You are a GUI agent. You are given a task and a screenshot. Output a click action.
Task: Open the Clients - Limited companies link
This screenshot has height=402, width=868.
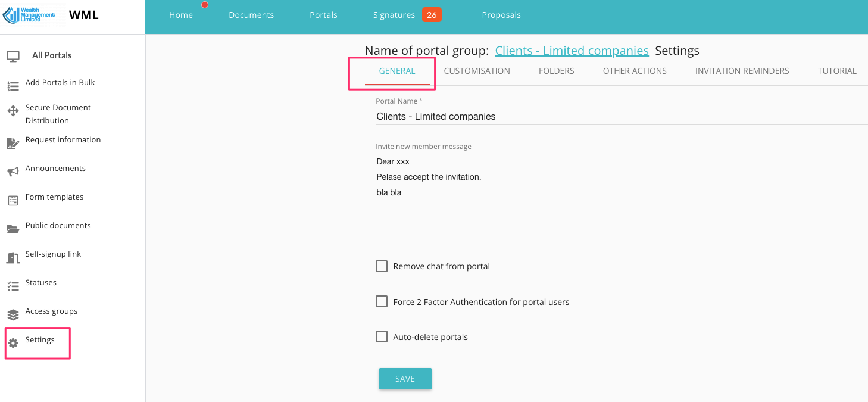click(x=572, y=51)
